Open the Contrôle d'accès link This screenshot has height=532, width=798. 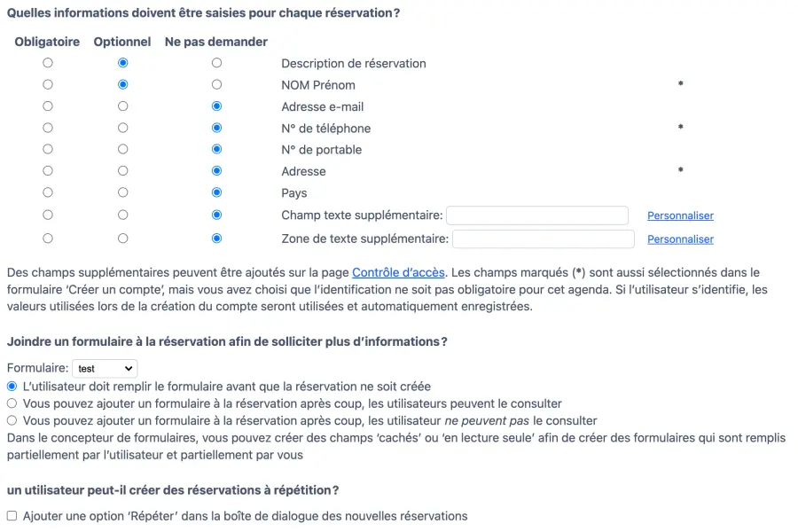tap(398, 273)
